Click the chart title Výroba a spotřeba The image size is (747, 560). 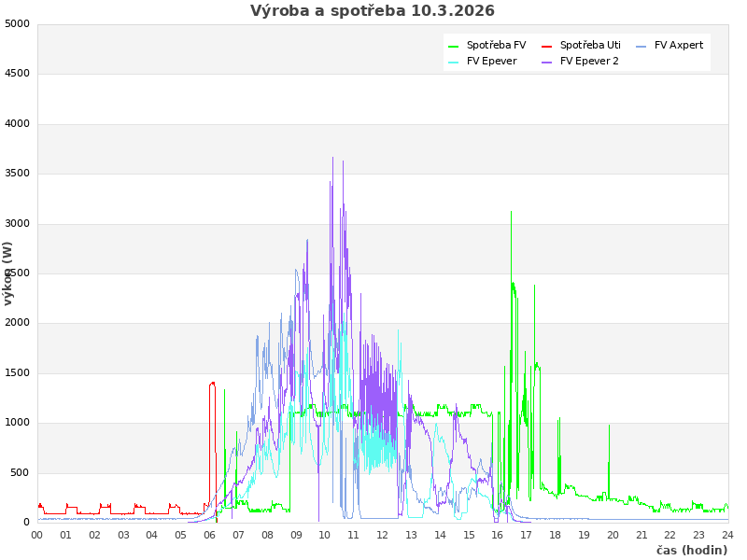[373, 11]
